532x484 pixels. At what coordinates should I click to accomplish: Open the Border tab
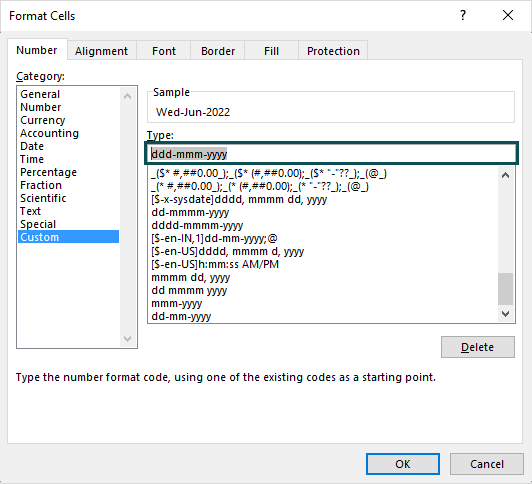(217, 51)
